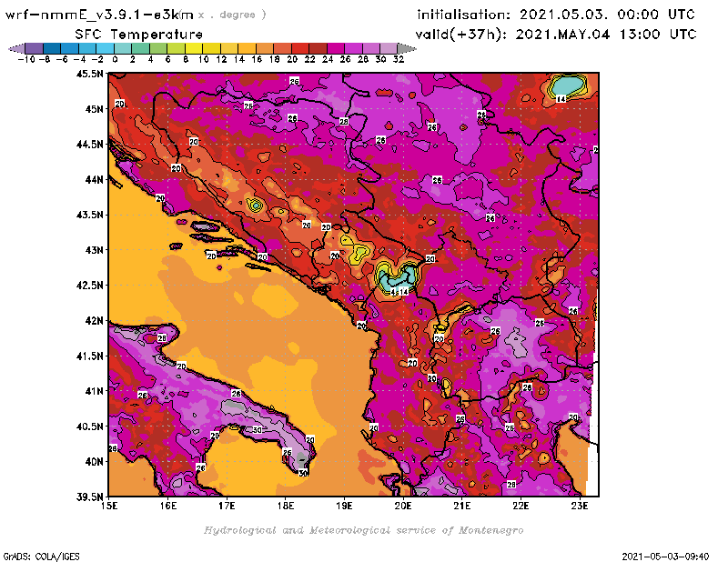This screenshot has height=562, width=728.
Task: Pick the yellow legend swatch between 8 and 10
Action: [194, 48]
